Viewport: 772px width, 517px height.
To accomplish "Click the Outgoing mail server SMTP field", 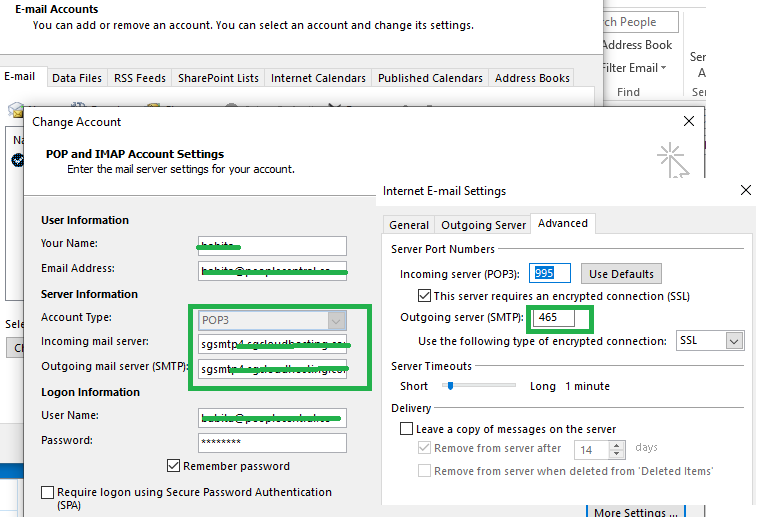I will [x=272, y=369].
